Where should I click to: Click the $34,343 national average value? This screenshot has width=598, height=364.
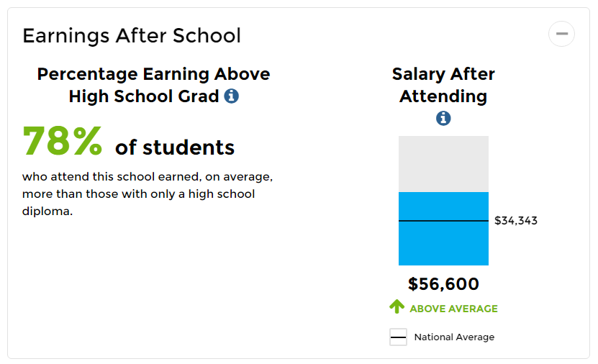[516, 221]
